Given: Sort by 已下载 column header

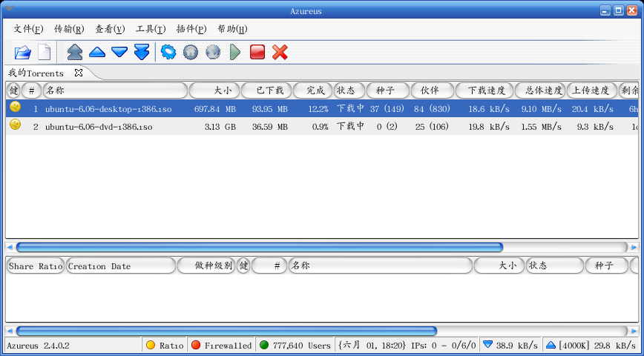Looking at the screenshot, I should coord(266,90).
